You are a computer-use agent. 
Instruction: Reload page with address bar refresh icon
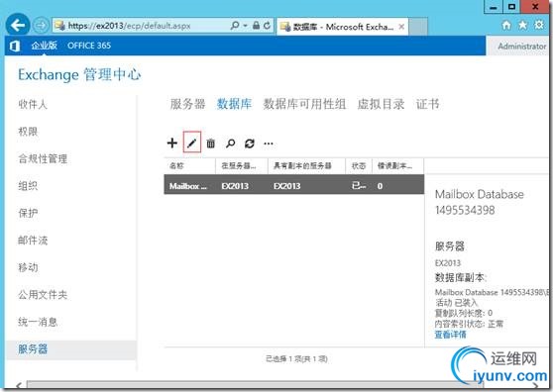tap(267, 26)
